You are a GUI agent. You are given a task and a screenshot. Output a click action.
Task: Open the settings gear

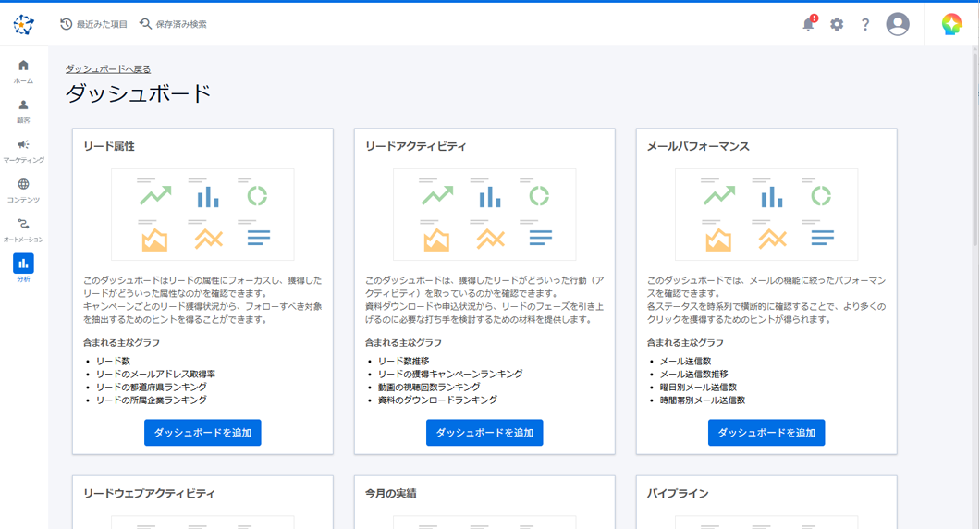837,24
